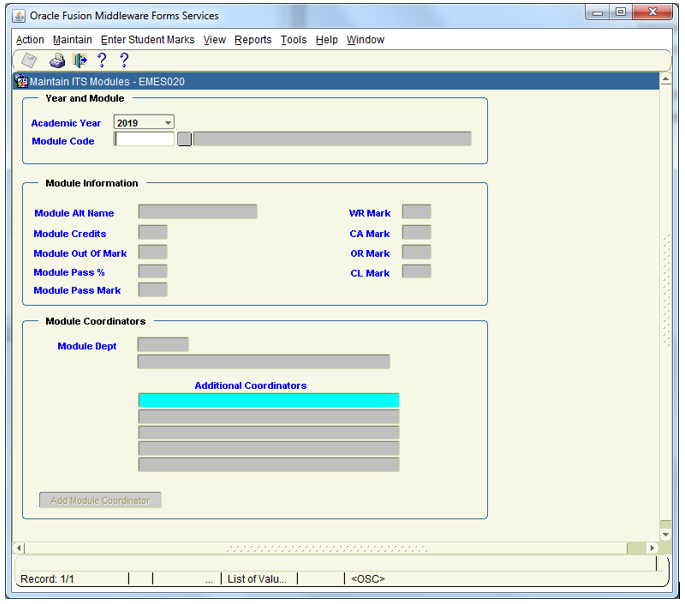Click the vertical scrollbar down arrow
The image size is (685, 604).
666,535
